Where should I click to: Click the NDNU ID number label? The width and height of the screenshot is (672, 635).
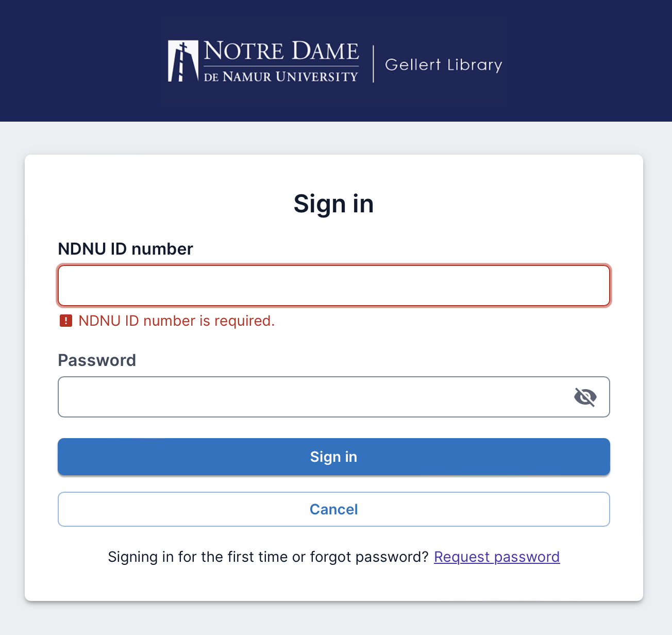(125, 249)
